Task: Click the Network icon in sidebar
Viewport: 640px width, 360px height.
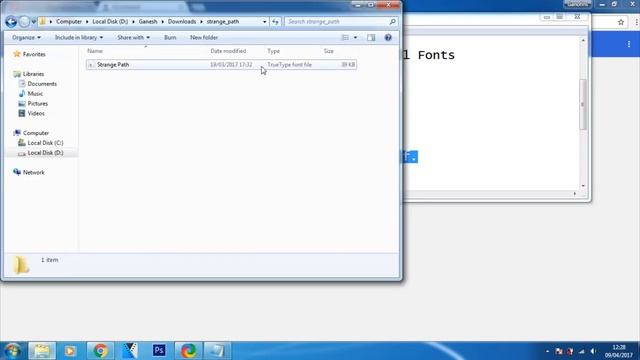Action: click(17, 172)
